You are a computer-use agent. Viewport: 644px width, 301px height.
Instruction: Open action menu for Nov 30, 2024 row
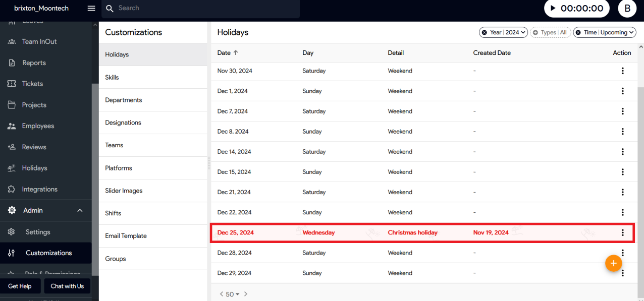click(x=622, y=71)
